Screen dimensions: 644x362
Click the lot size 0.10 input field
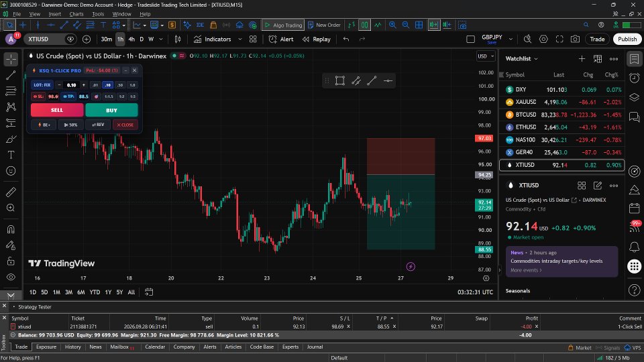click(x=72, y=85)
